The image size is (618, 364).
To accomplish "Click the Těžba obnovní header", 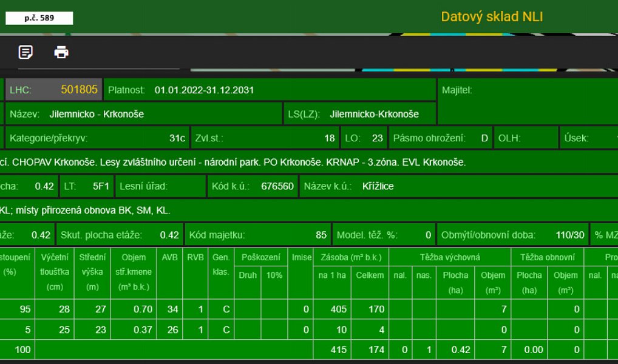I will [548, 257].
